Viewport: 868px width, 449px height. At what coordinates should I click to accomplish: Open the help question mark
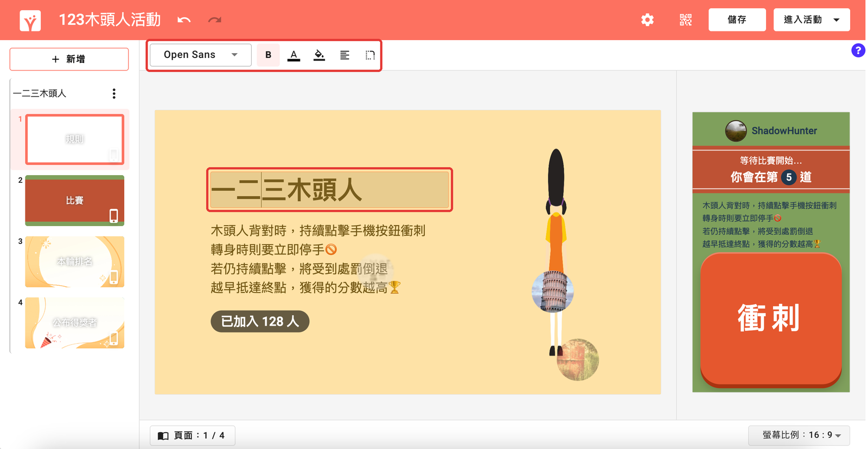click(x=858, y=50)
